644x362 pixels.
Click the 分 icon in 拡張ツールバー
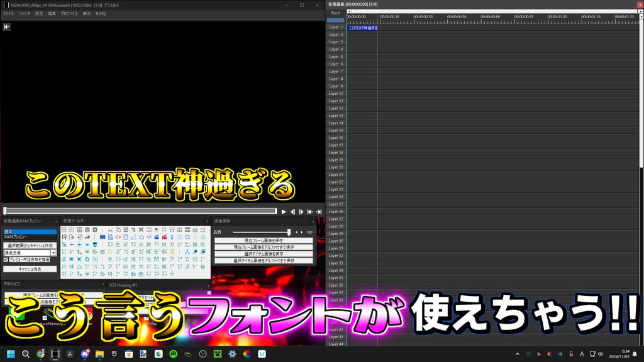pos(172,274)
